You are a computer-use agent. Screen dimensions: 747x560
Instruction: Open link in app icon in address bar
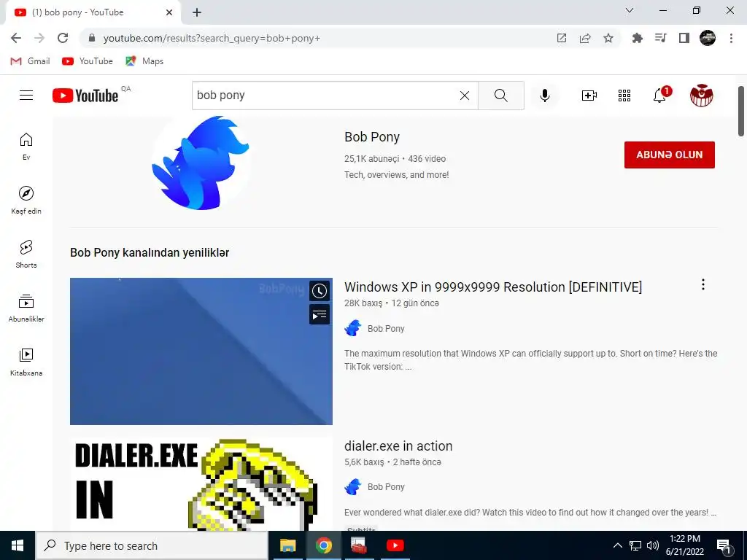[x=562, y=38]
